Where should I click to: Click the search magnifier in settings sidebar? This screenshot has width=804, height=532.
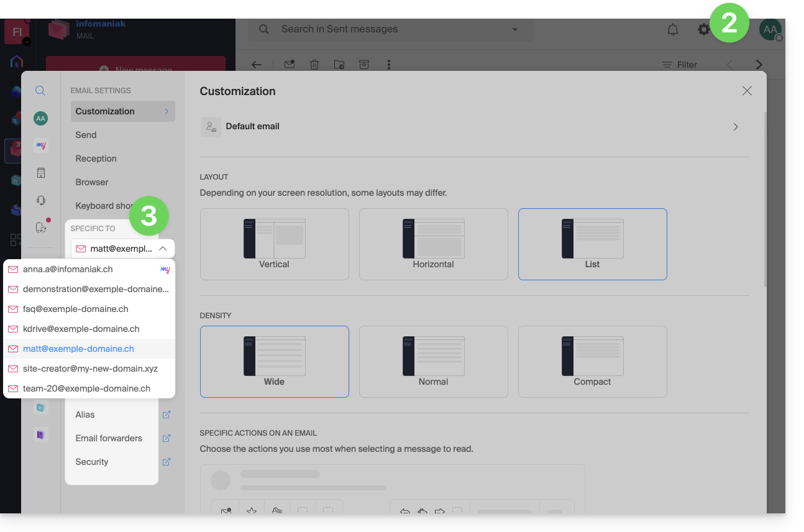point(40,91)
